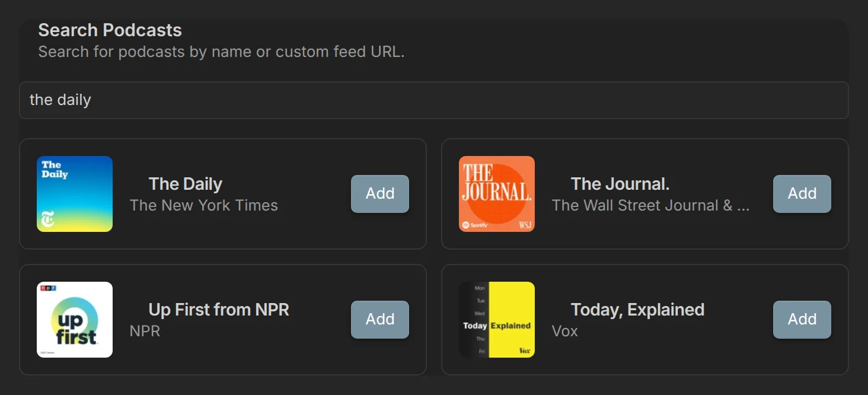Select 'The New York Times' publisher text
868x395 pixels.
click(x=204, y=205)
